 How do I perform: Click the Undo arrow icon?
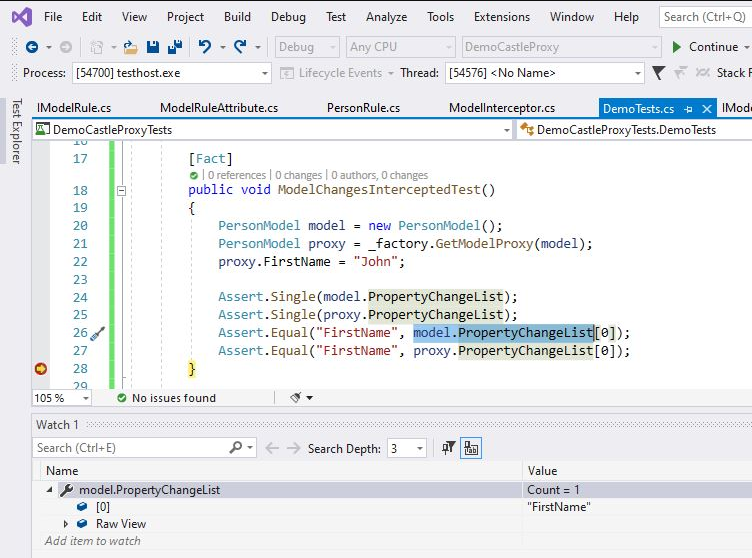(x=205, y=47)
